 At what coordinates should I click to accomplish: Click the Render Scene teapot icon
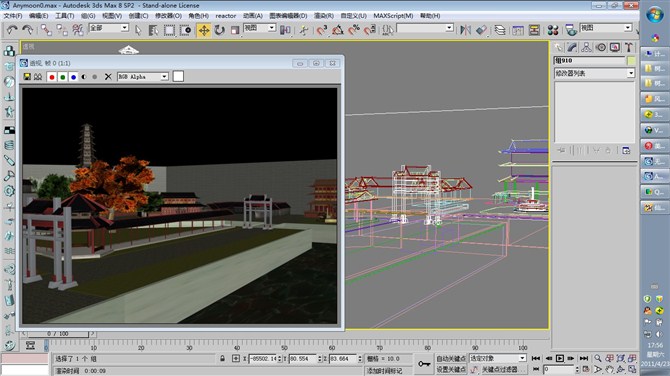(571, 30)
